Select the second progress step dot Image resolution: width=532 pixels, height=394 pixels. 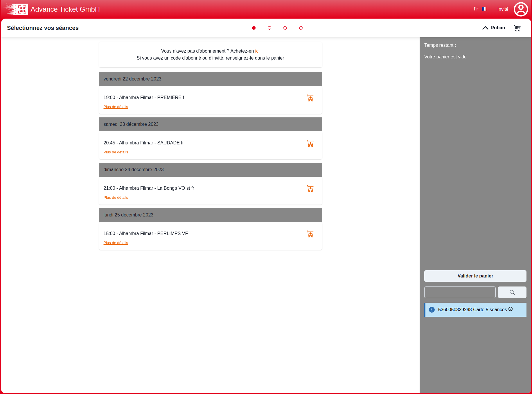coord(269,28)
